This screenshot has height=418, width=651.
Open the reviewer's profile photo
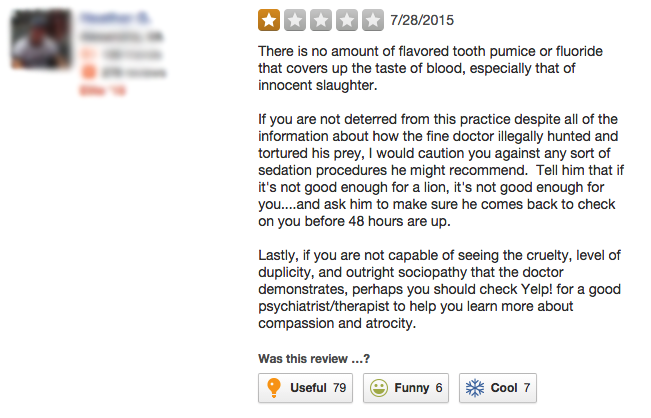[x=40, y=40]
